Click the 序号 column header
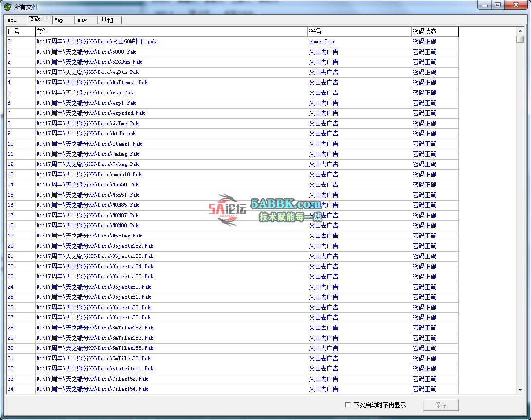The height and width of the screenshot is (420, 531). tap(20, 32)
